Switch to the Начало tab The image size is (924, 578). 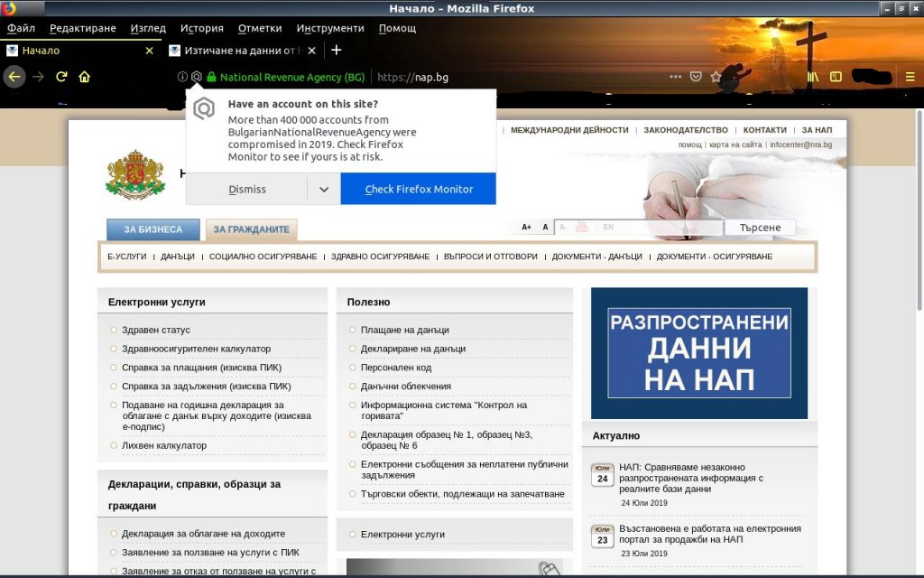80,51
